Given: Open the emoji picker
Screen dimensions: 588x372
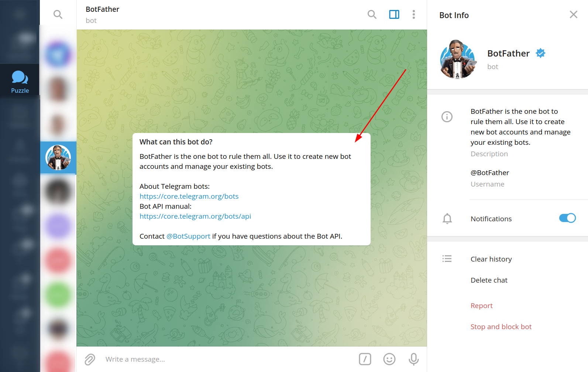Looking at the screenshot, I should [x=389, y=359].
